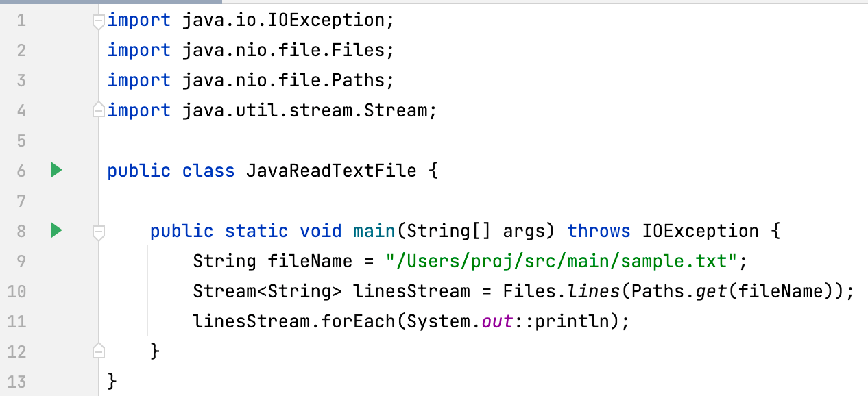The image size is (868, 396).
Task: Click the fold end marker at line 12
Action: point(98,351)
